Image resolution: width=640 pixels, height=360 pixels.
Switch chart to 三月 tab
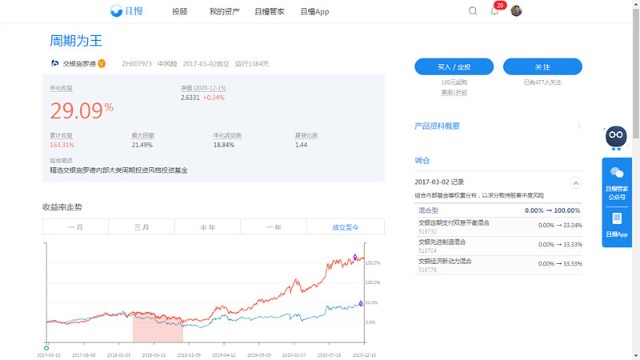142,227
